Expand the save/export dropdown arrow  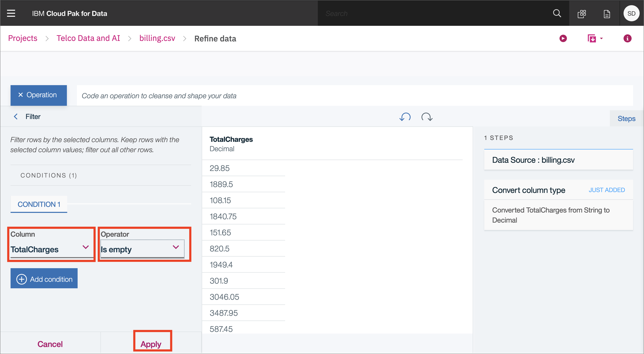click(x=601, y=39)
